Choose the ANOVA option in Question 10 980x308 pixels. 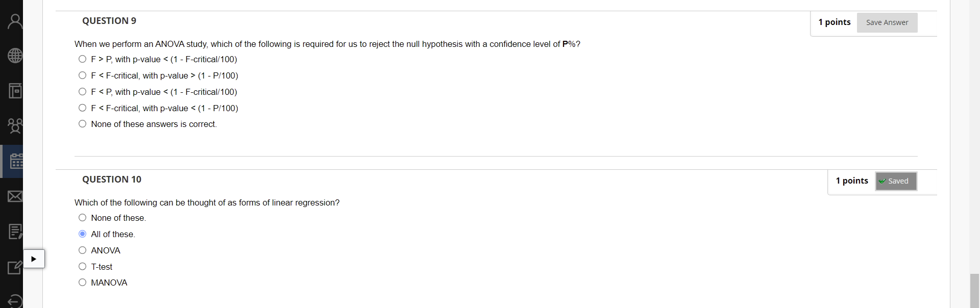click(82, 250)
